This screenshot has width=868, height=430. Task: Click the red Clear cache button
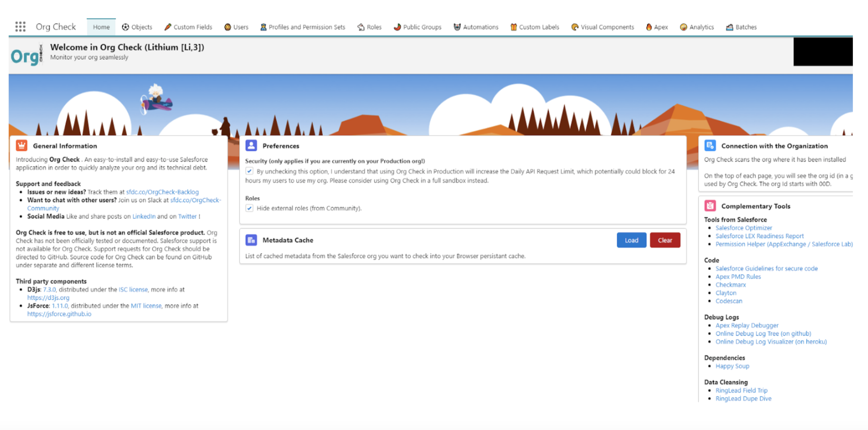(665, 240)
